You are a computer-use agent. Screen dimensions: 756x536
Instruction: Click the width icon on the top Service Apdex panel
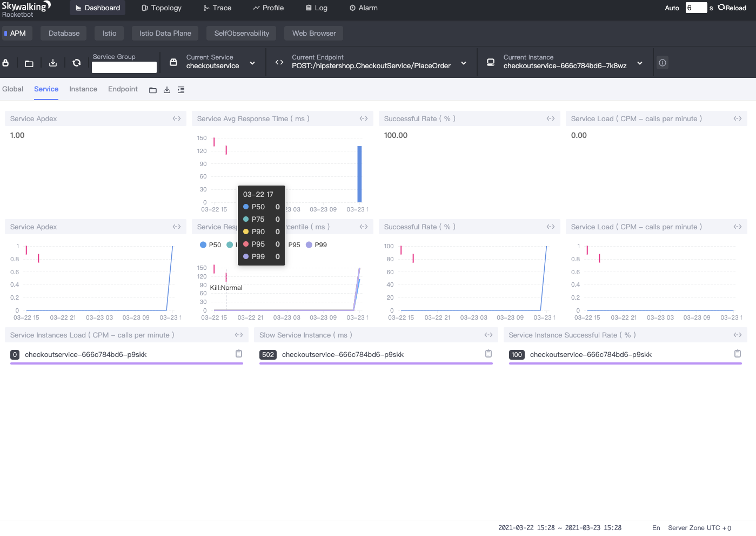coord(177,118)
